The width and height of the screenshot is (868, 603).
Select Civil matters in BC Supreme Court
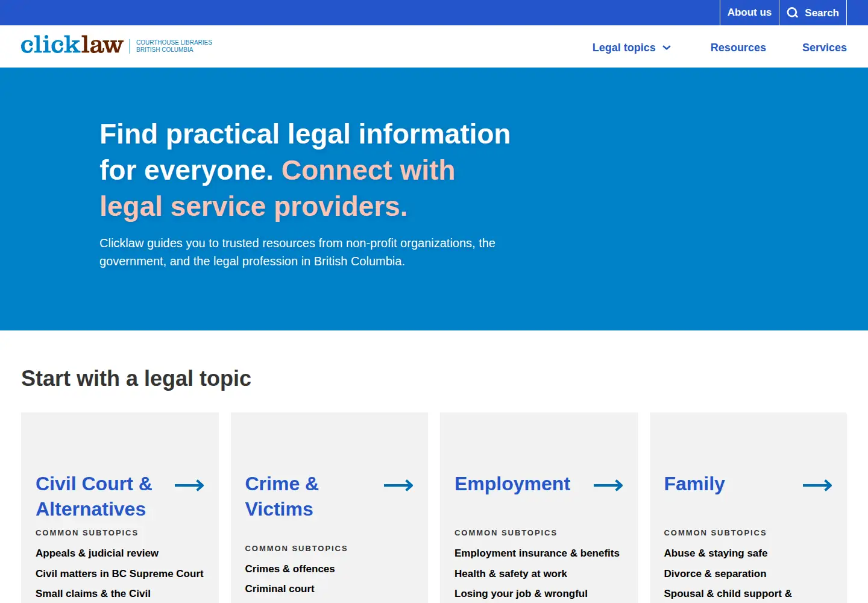point(119,573)
